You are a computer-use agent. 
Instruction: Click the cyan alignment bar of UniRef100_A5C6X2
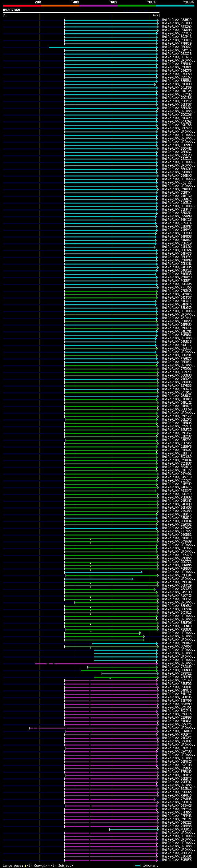(103, 47)
